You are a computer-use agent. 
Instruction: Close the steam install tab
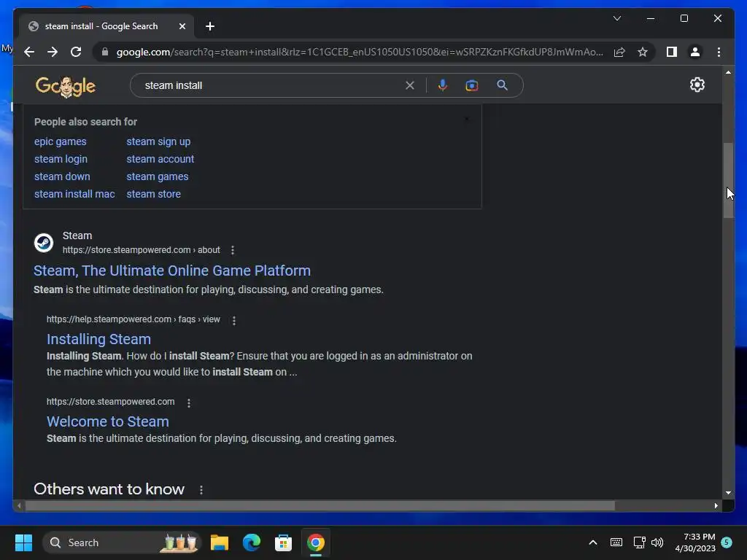pos(182,26)
